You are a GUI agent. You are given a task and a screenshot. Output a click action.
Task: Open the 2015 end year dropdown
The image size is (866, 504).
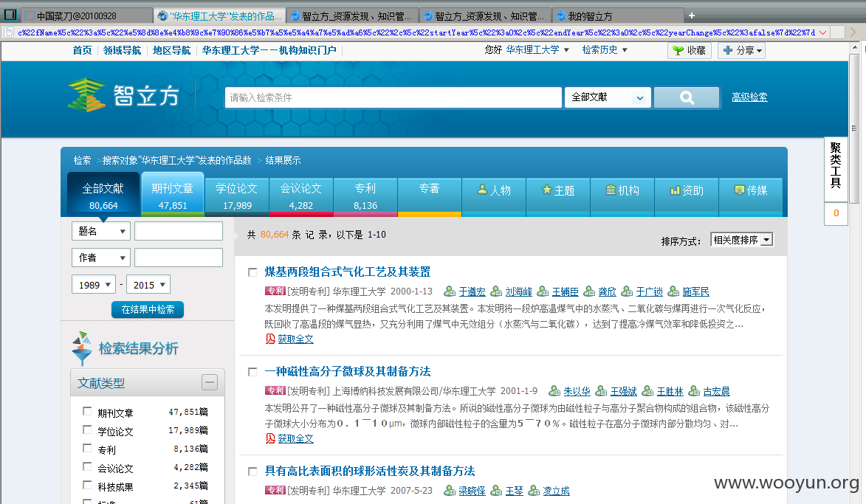click(148, 285)
